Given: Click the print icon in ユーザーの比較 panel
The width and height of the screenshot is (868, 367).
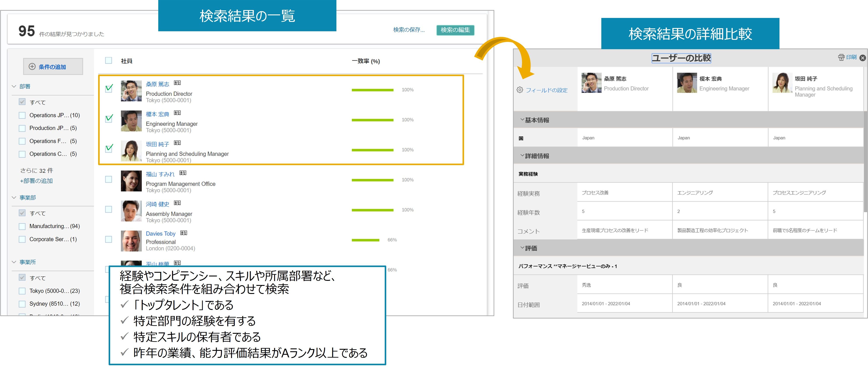Looking at the screenshot, I should [x=841, y=57].
